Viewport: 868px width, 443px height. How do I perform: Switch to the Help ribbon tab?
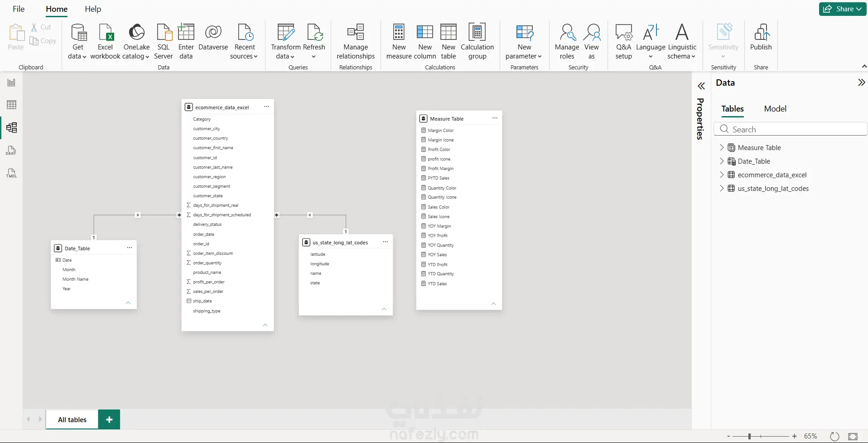pyautogui.click(x=93, y=9)
